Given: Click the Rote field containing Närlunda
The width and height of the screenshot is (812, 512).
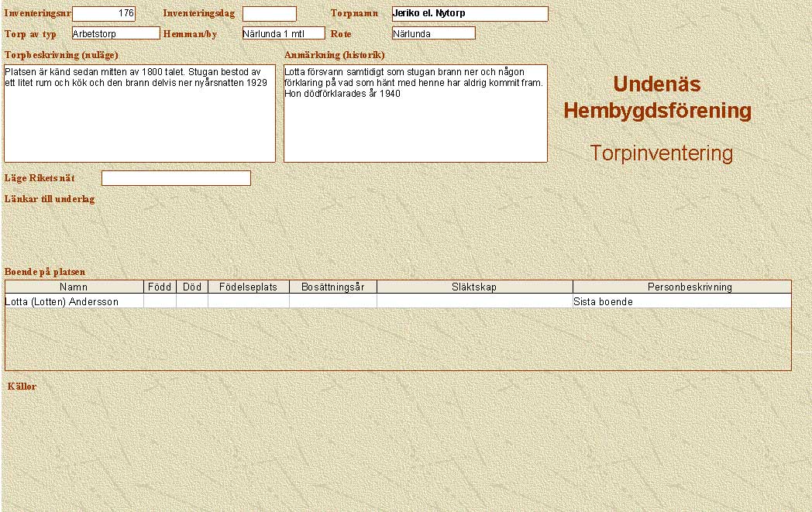Looking at the screenshot, I should pos(433,33).
